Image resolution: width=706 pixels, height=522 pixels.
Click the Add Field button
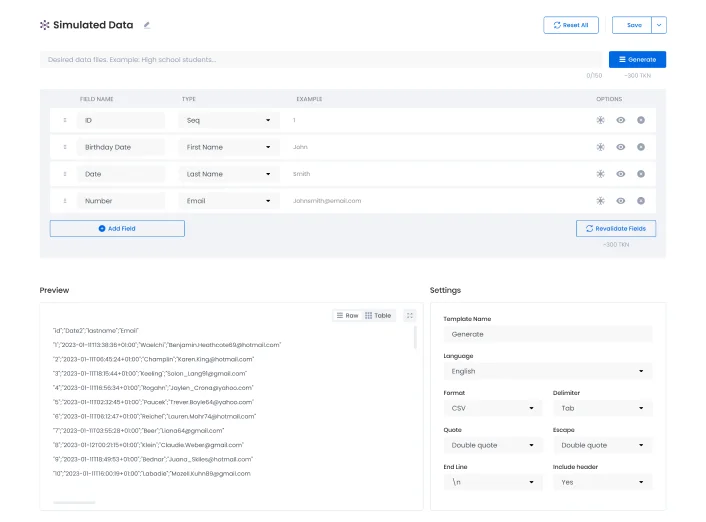tap(117, 228)
